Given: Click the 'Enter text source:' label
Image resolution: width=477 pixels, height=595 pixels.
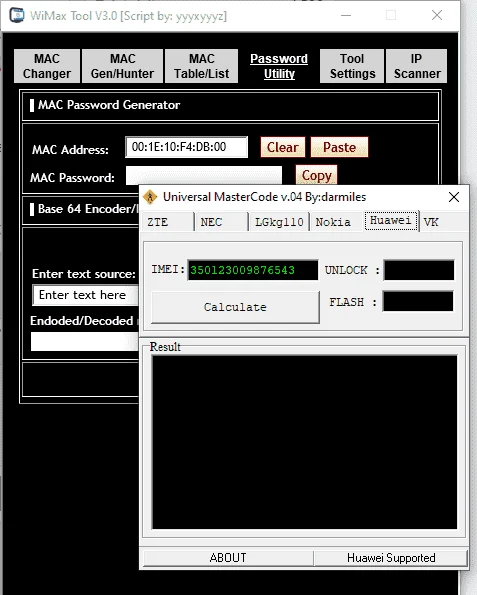Looking at the screenshot, I should coord(84,274).
